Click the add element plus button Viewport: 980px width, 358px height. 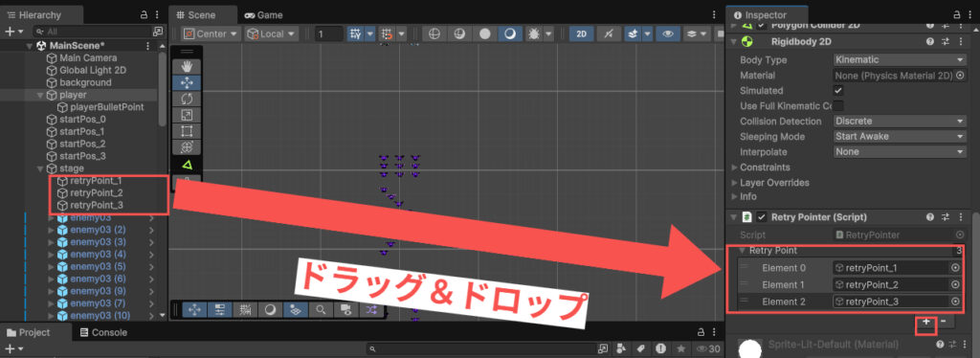coord(925,322)
